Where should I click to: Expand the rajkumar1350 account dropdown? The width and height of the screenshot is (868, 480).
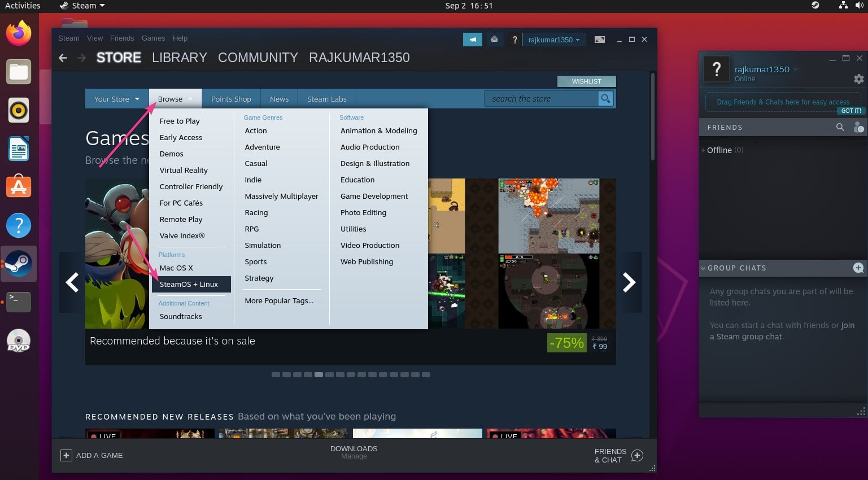(554, 40)
